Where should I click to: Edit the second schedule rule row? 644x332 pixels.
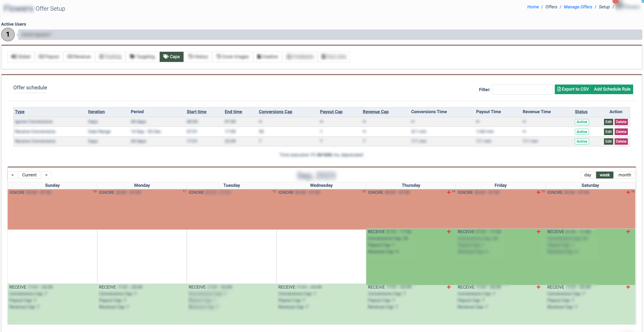608,132
